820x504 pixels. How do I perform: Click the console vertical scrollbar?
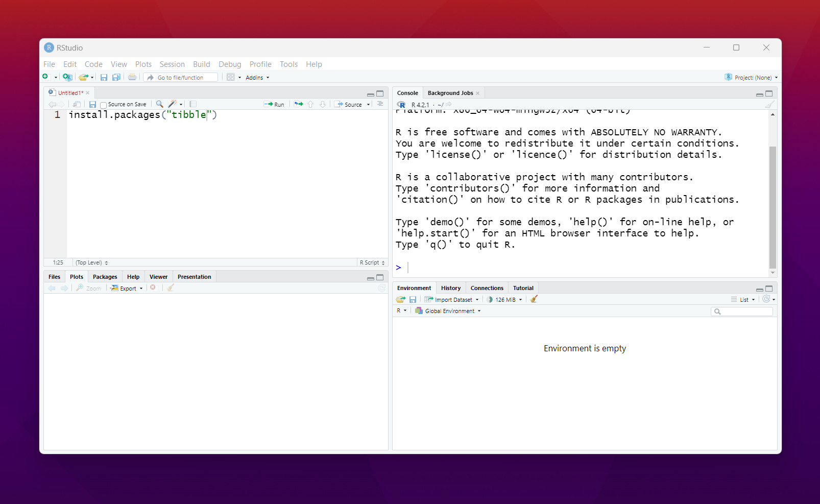point(773,207)
